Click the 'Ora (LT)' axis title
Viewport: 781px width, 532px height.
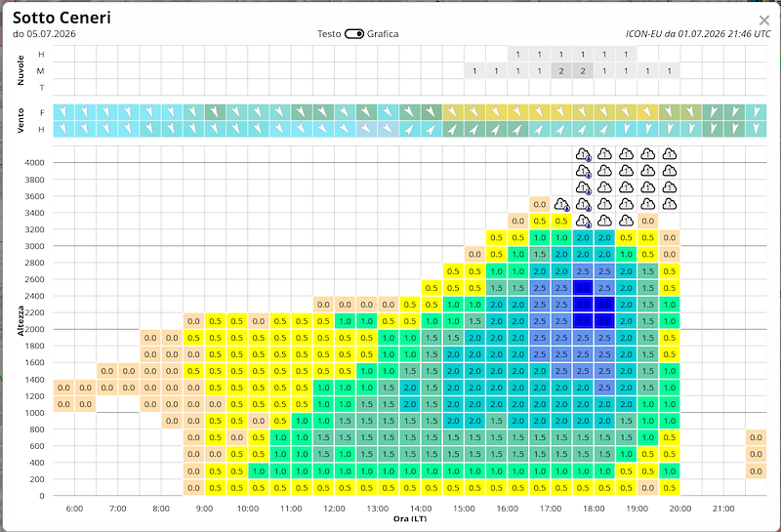pyautogui.click(x=410, y=518)
